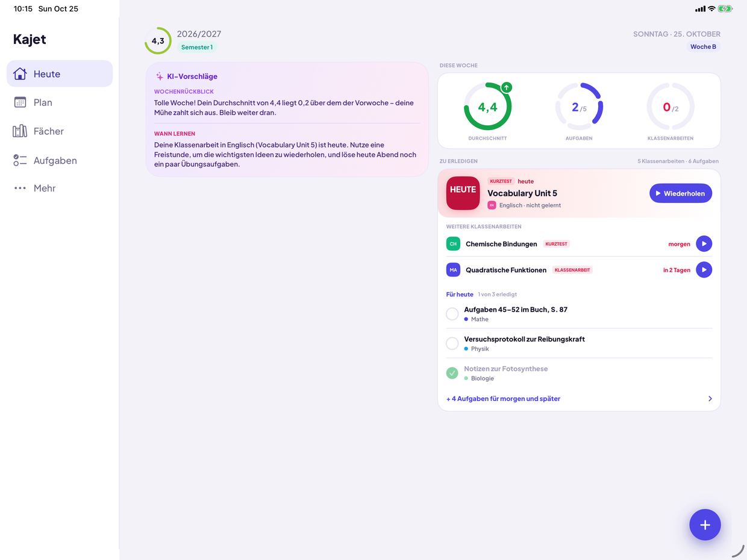Check off Versuchsprotokoll zur Reibungskraft
Screen dimensions: 747x560
click(x=452, y=343)
